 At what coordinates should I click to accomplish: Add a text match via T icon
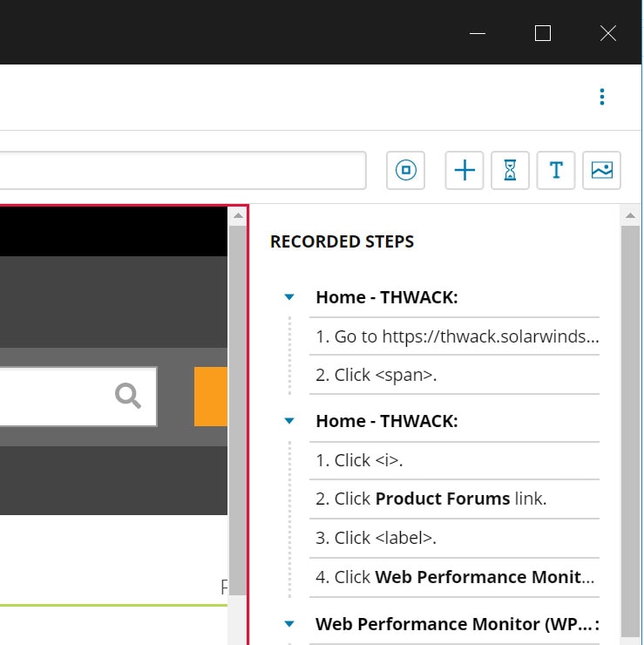click(x=556, y=170)
